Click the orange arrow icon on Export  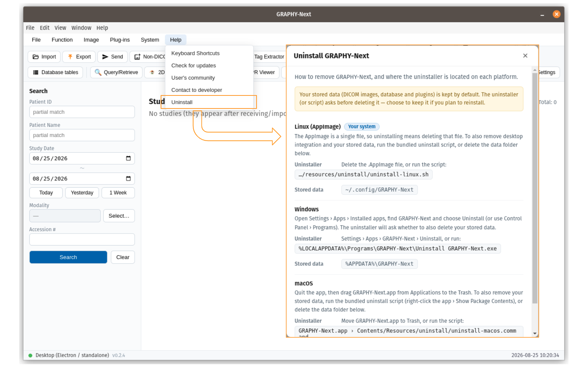70,57
